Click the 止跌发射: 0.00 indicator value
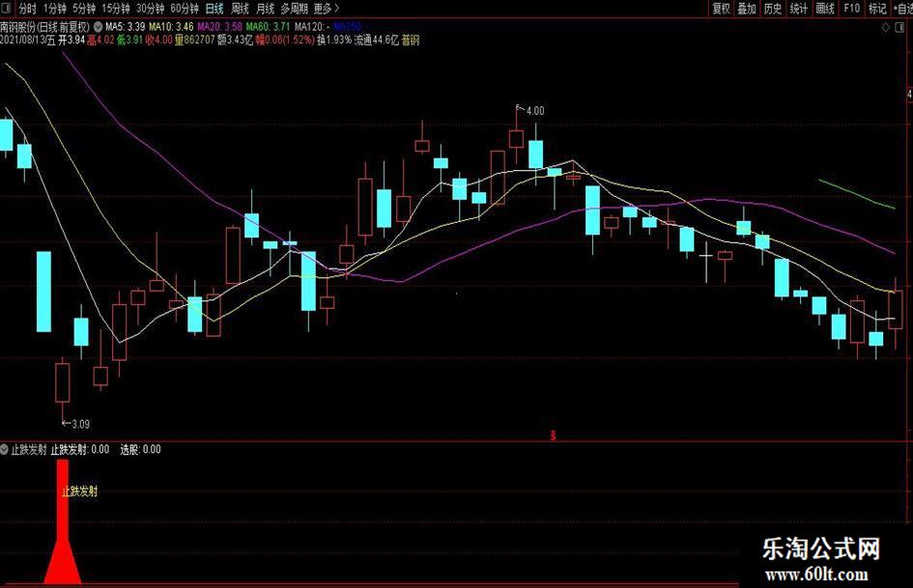 tap(80, 449)
